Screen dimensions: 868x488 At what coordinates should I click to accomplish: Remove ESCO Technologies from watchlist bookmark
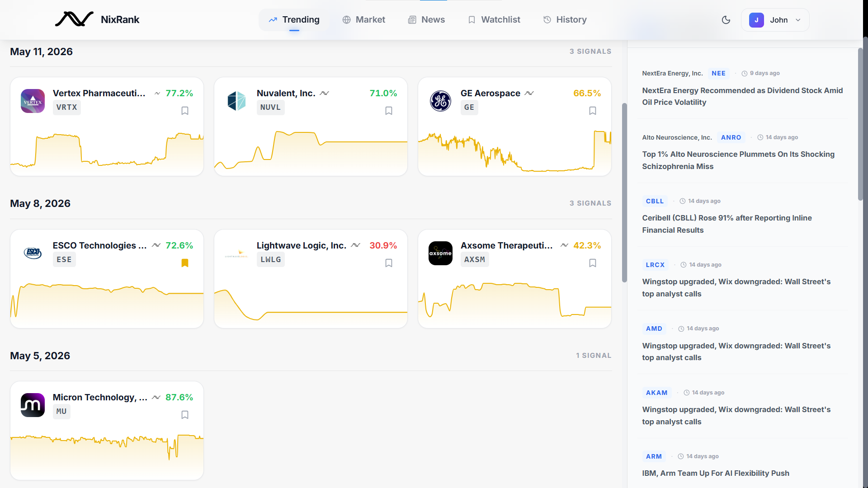pos(185,263)
